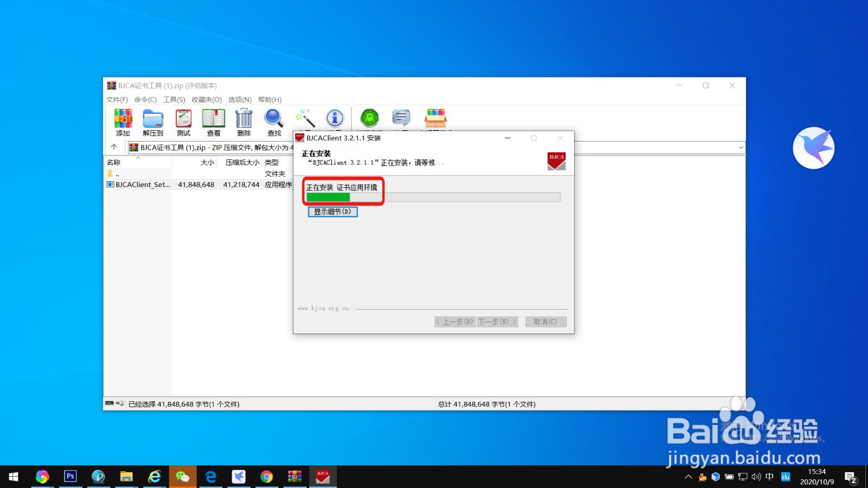Screen dimensions: 868x488
Task: Click the wizard wand toolbar icon
Action: coord(305,118)
